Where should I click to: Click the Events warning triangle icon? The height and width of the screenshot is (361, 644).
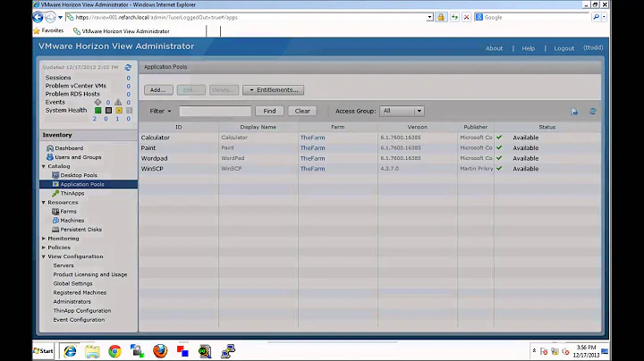point(118,102)
